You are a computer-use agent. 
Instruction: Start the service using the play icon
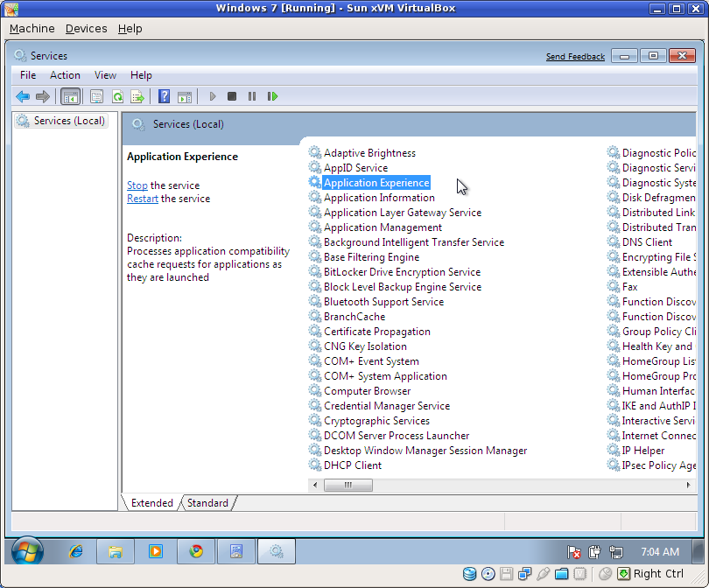point(213,96)
